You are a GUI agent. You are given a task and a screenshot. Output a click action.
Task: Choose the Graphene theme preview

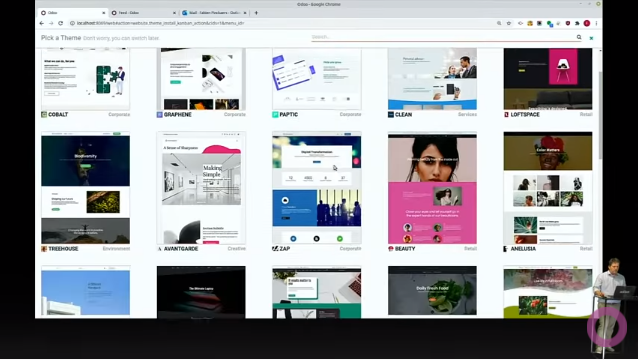(201, 79)
